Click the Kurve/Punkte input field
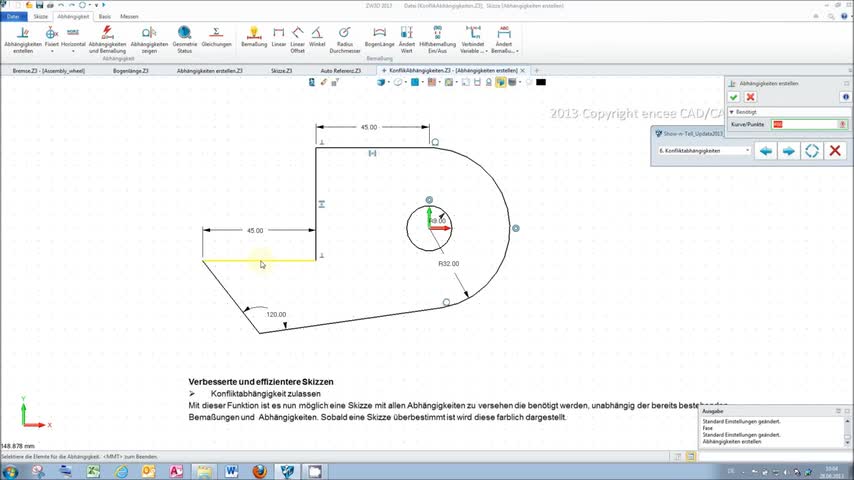This screenshot has height=480, width=854. (x=809, y=124)
